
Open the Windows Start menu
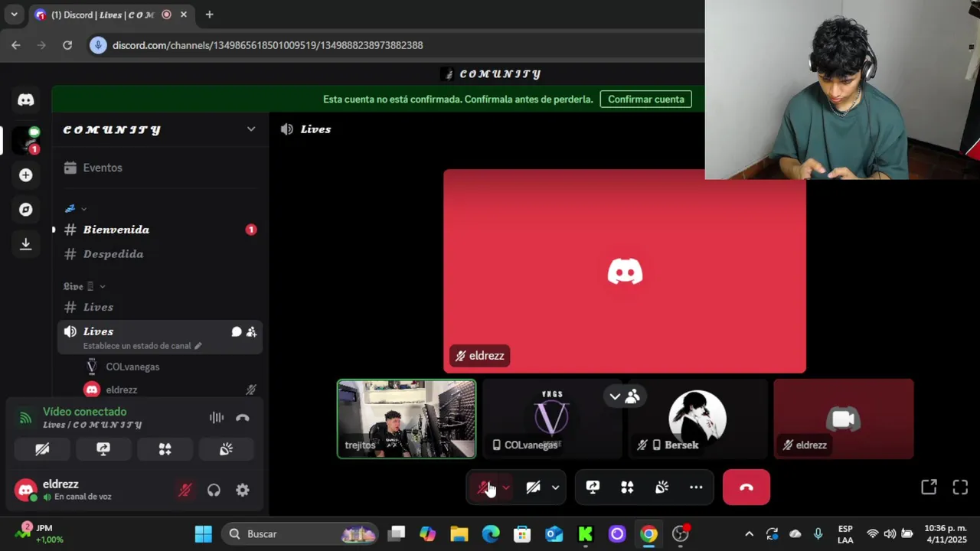pos(203,534)
